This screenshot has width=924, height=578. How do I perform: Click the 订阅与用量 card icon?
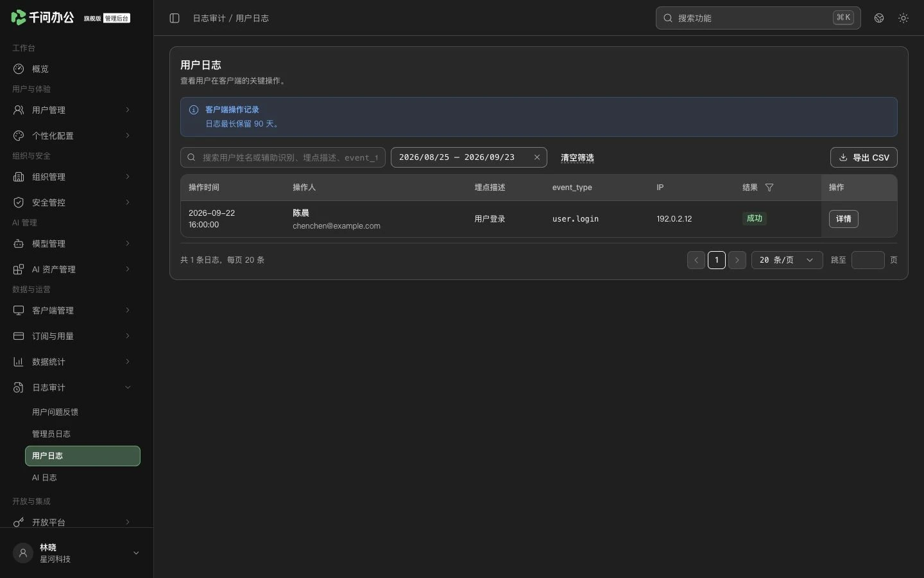[x=19, y=336]
